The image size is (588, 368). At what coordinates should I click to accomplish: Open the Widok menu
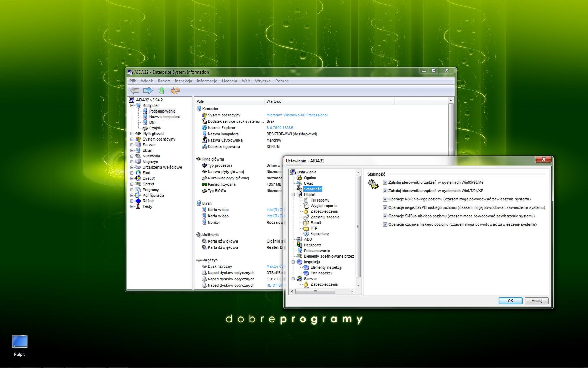(147, 81)
